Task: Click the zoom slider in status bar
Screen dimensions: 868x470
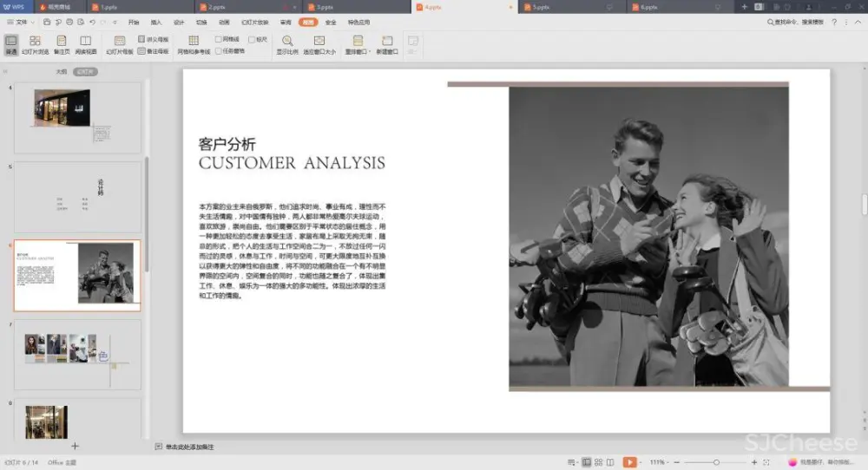Action: click(x=716, y=462)
